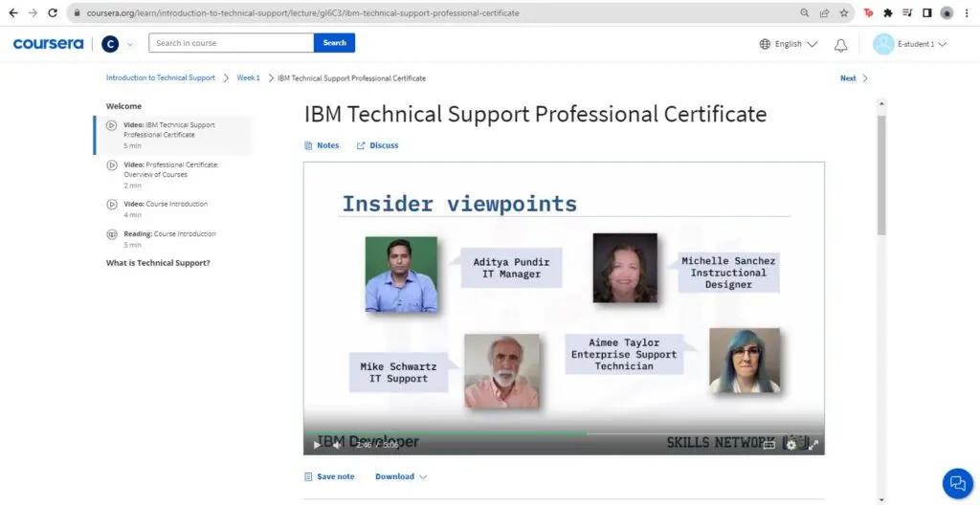
Task: Open Introduction to Technical Support breadcrumb
Action: [x=161, y=78]
